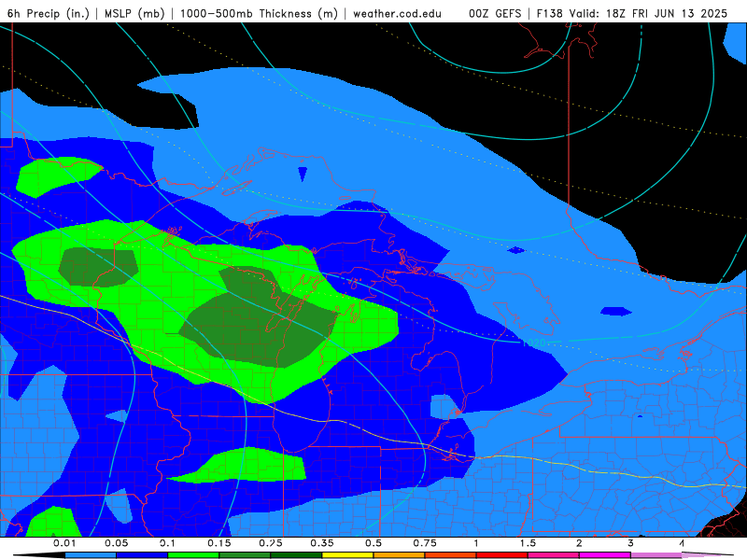Select the dark orange 0.75 legend swatch
This screenshot has height=560, width=747.
451,555
